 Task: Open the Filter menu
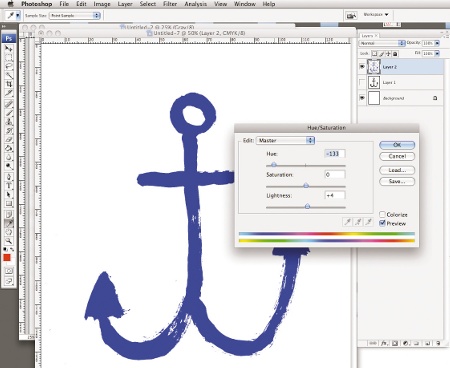pos(170,4)
